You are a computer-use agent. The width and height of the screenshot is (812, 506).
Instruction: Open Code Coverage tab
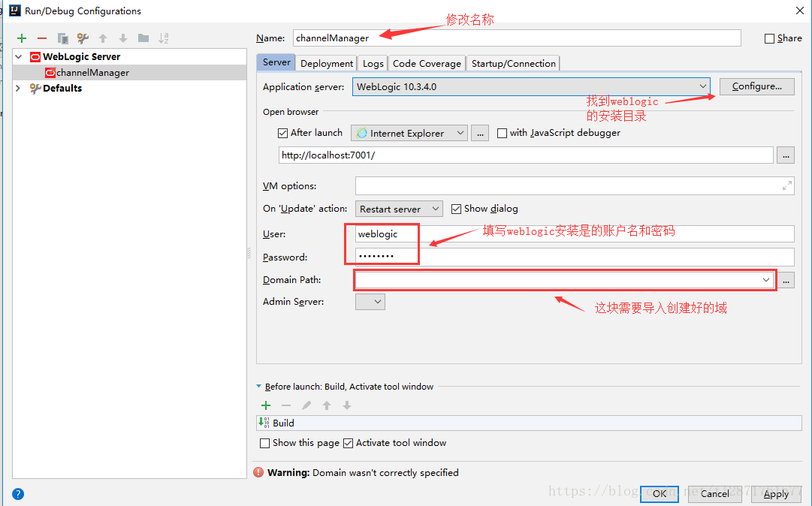[x=427, y=63]
